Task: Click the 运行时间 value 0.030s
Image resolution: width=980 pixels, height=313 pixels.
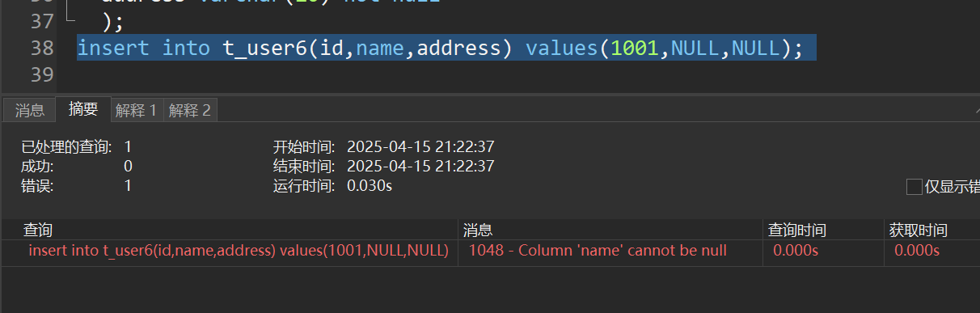Action: (370, 186)
